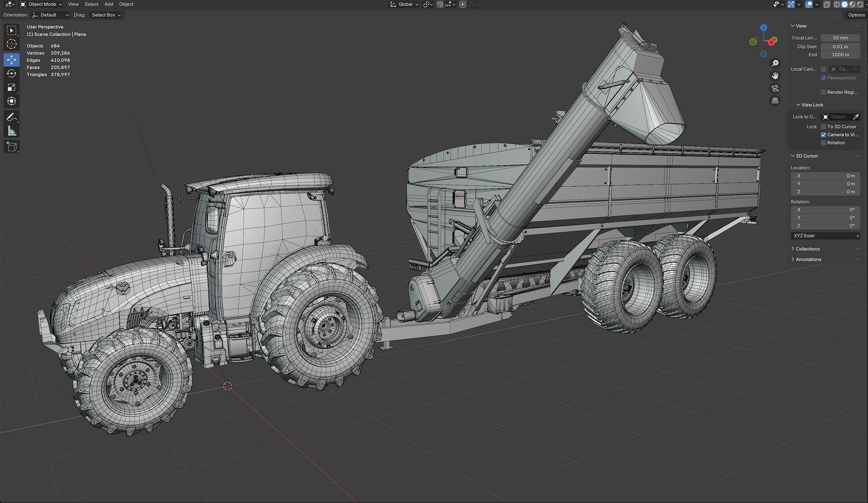Check Lock To 3D Cursor
868x503 pixels.
click(x=823, y=127)
